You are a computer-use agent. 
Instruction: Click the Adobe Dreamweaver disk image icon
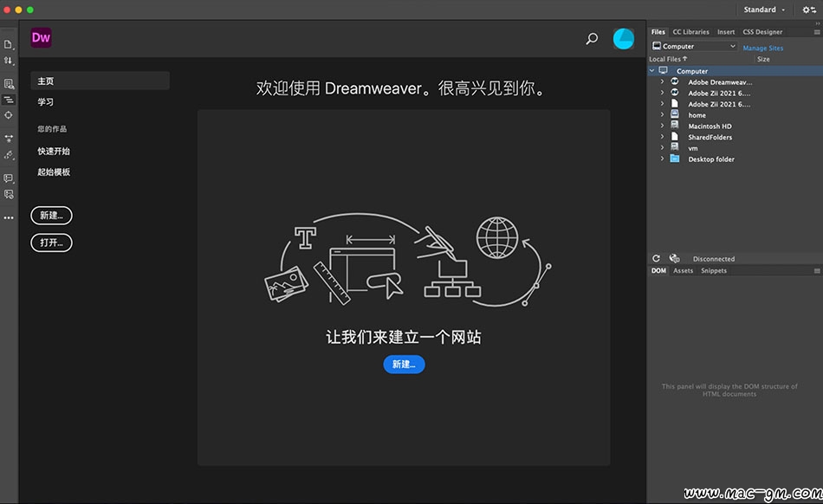coord(675,81)
